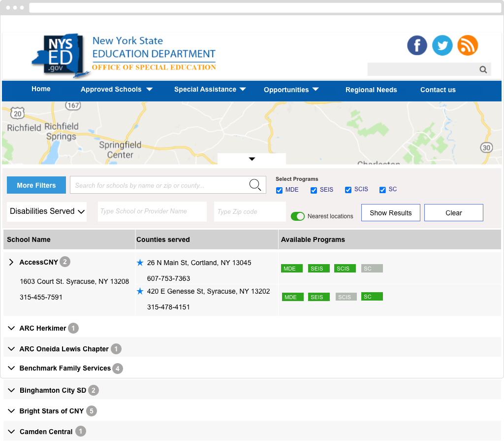
Task: Click the magnifier icon in header search
Action: 483,69
